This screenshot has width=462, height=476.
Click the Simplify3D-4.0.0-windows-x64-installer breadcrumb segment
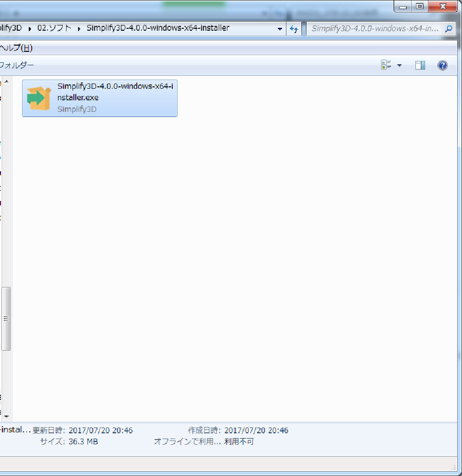(x=158, y=28)
